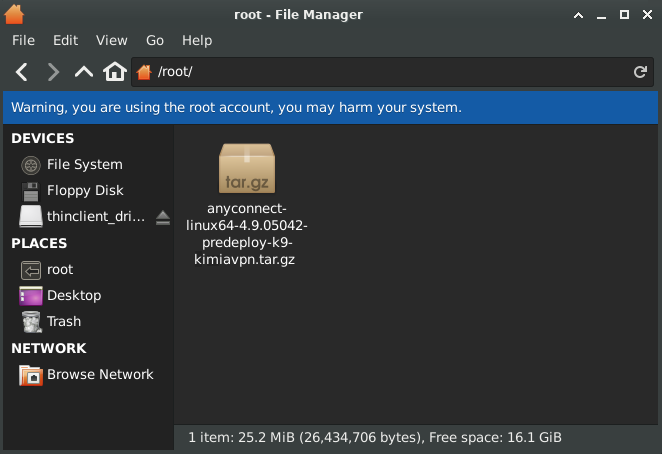Open Trash in the sidebar
Image resolution: width=662 pixels, height=454 pixels.
tap(64, 321)
